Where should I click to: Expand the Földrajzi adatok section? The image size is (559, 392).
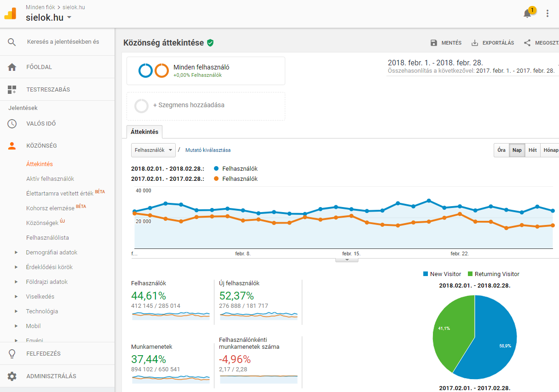(x=48, y=282)
